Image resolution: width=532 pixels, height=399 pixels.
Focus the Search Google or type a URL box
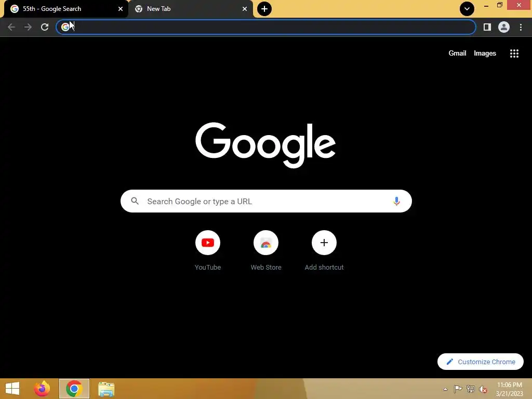266,201
